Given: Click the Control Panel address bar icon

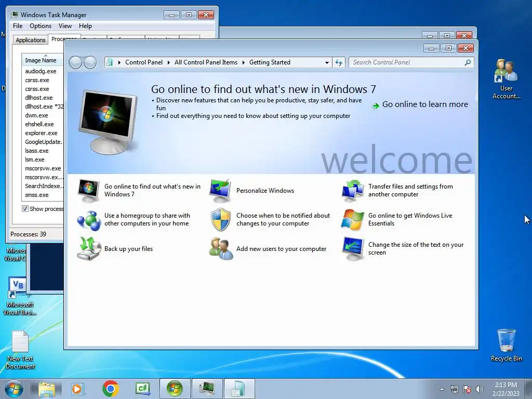Looking at the screenshot, I should [109, 62].
